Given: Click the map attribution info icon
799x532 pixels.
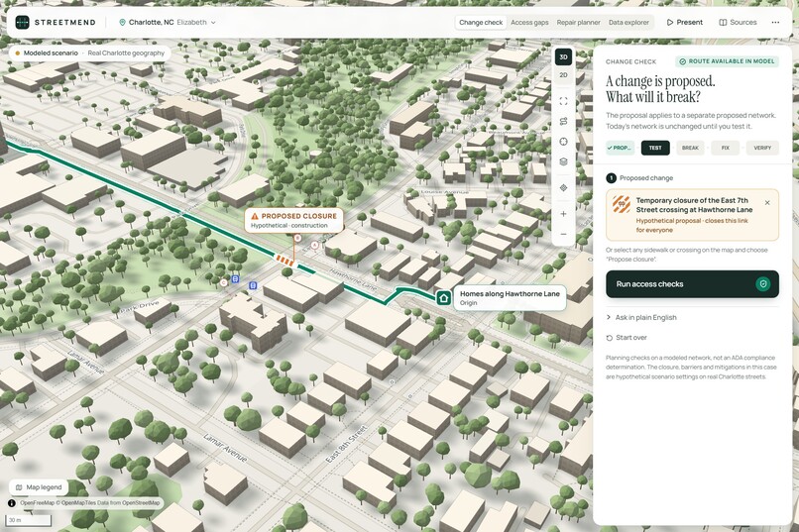Looking at the screenshot, I should pyautogui.click(x=12, y=503).
